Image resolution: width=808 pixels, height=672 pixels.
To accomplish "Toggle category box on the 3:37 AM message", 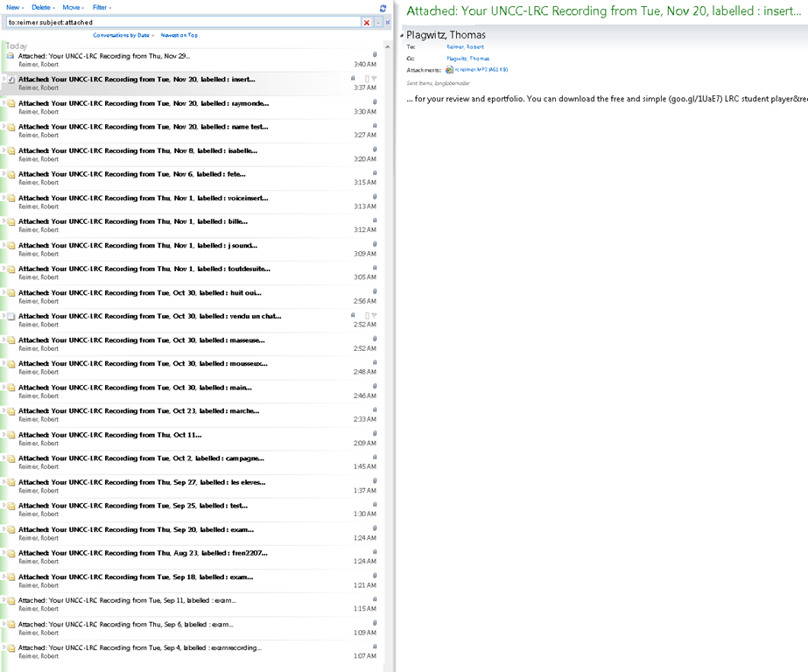I will click(x=367, y=79).
